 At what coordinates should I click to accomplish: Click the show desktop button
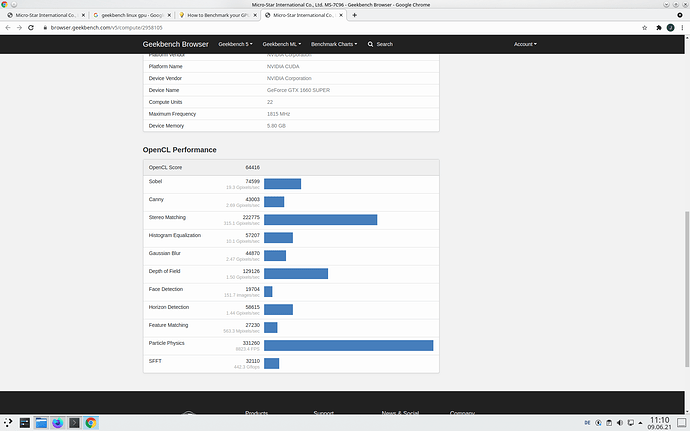[x=682, y=423]
